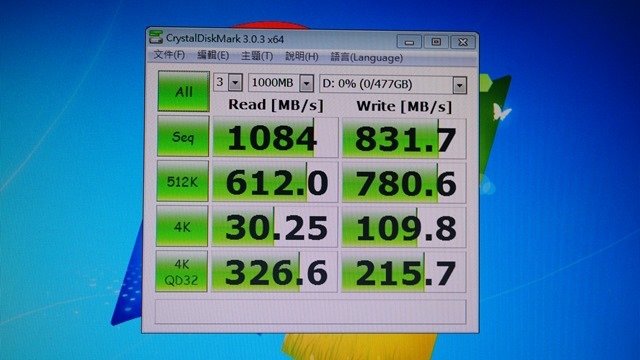Viewport: 640px width, 360px height.
Task: Open the 語言(Language) menu
Action: (x=367, y=58)
